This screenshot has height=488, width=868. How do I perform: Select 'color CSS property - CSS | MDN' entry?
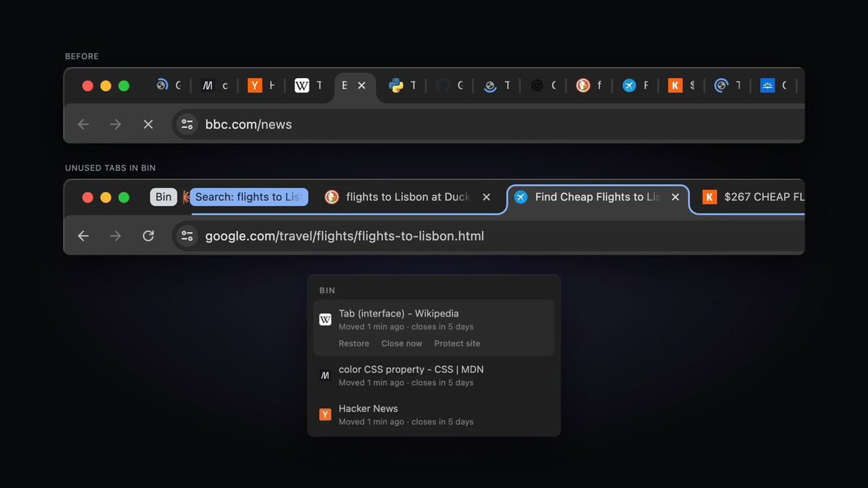(434, 375)
